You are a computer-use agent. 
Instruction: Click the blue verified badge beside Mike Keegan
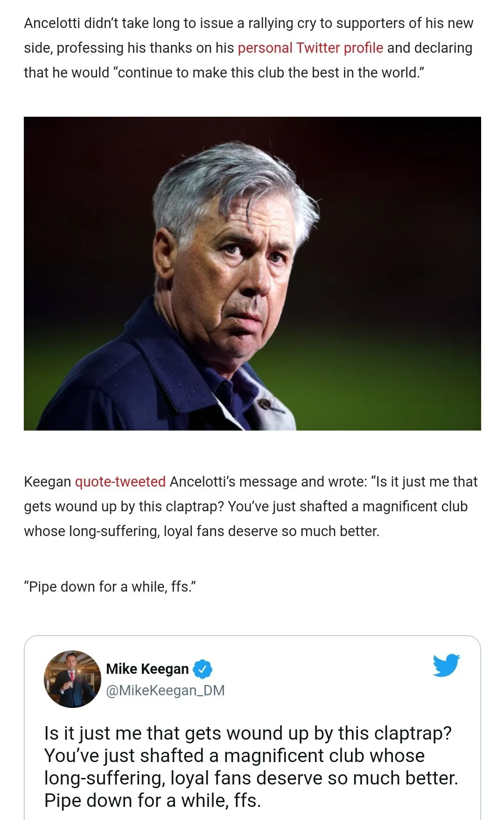tap(203, 669)
